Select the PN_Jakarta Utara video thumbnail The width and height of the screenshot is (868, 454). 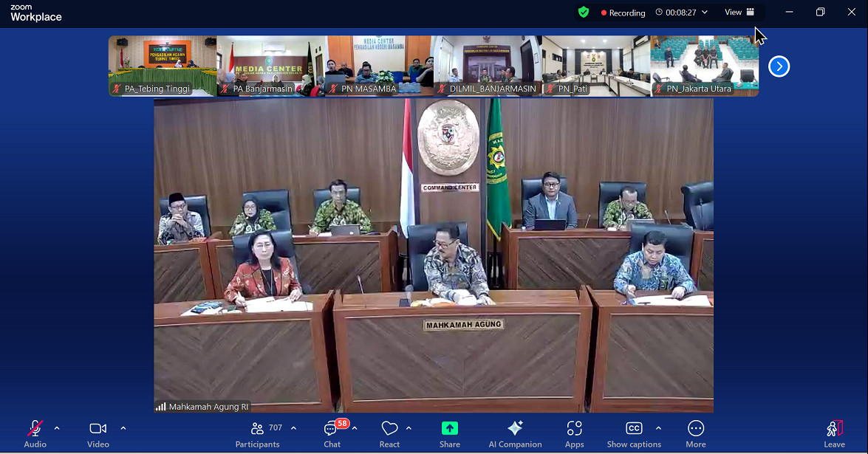click(705, 66)
